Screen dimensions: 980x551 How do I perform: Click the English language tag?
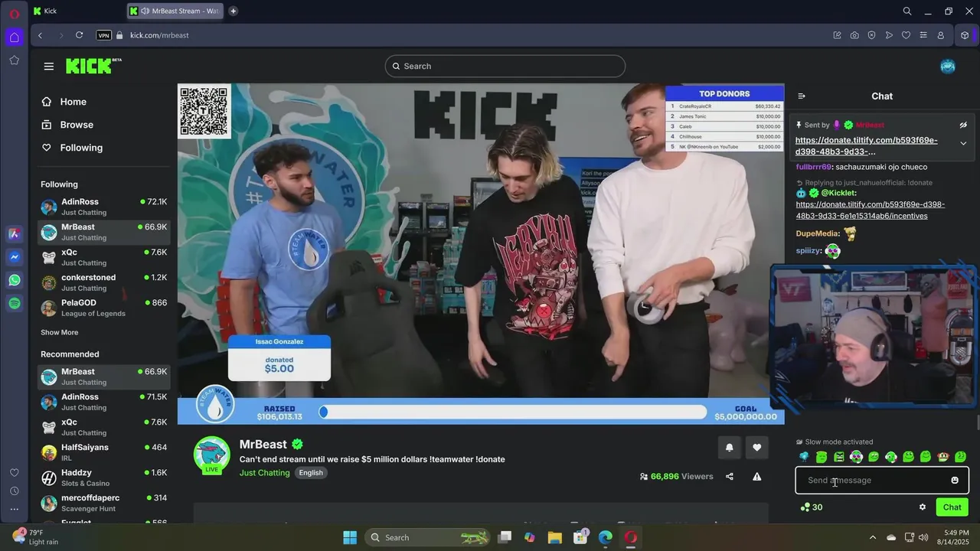pyautogui.click(x=311, y=473)
